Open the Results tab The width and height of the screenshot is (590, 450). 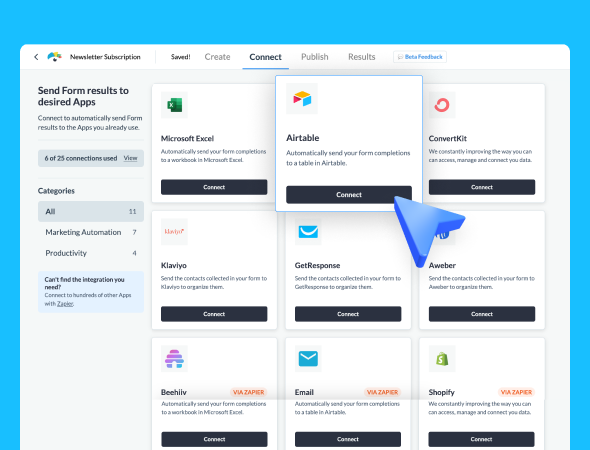click(362, 57)
